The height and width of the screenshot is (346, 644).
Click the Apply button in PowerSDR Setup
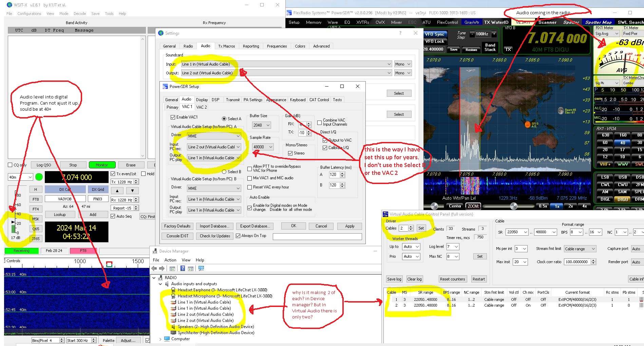click(x=349, y=226)
